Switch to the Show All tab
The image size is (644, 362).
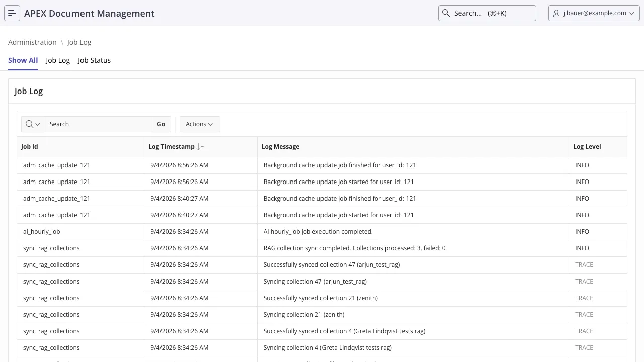click(23, 60)
